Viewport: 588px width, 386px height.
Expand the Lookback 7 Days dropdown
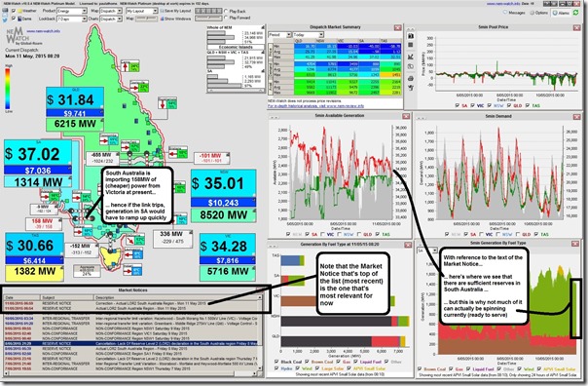(72, 19)
